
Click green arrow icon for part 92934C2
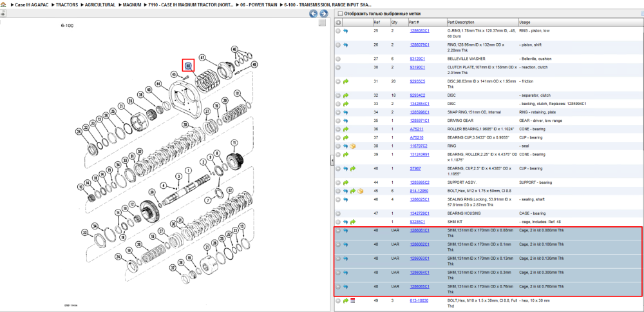345,95
